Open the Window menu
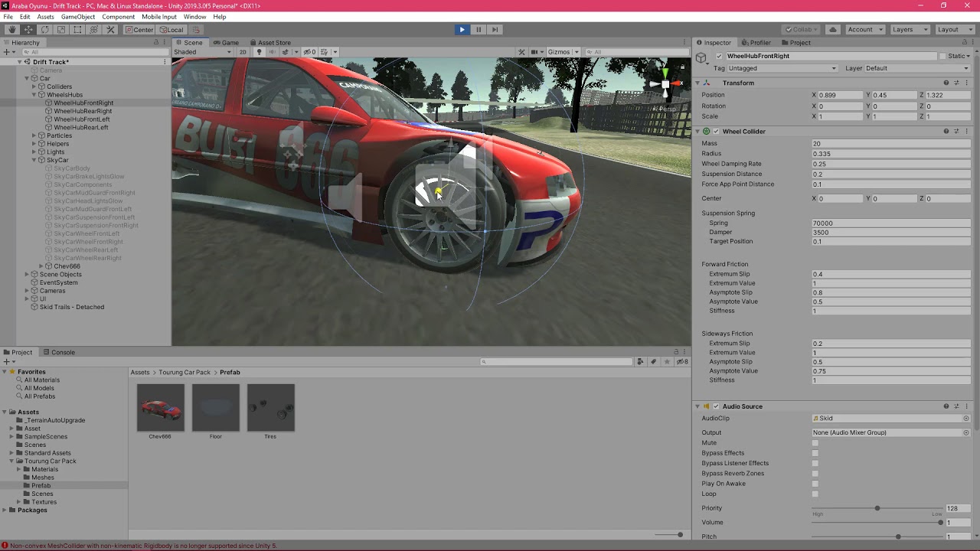980x551 pixels. click(194, 17)
